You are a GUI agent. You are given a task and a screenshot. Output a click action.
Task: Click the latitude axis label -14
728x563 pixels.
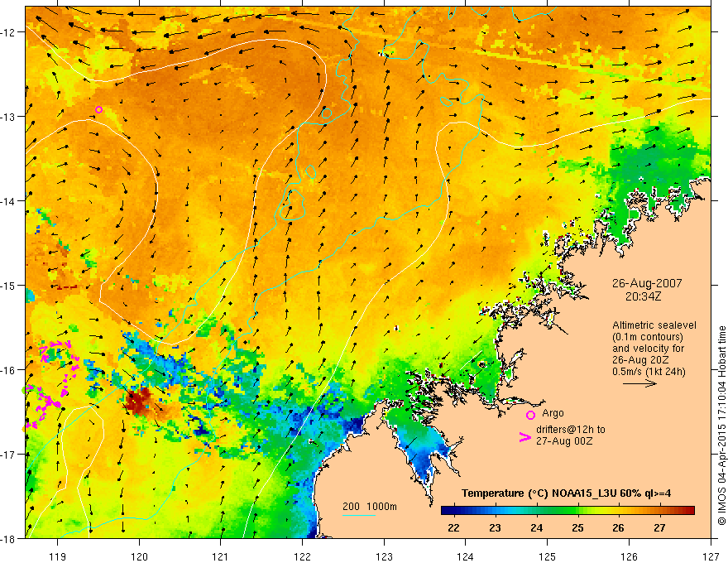click(x=9, y=201)
